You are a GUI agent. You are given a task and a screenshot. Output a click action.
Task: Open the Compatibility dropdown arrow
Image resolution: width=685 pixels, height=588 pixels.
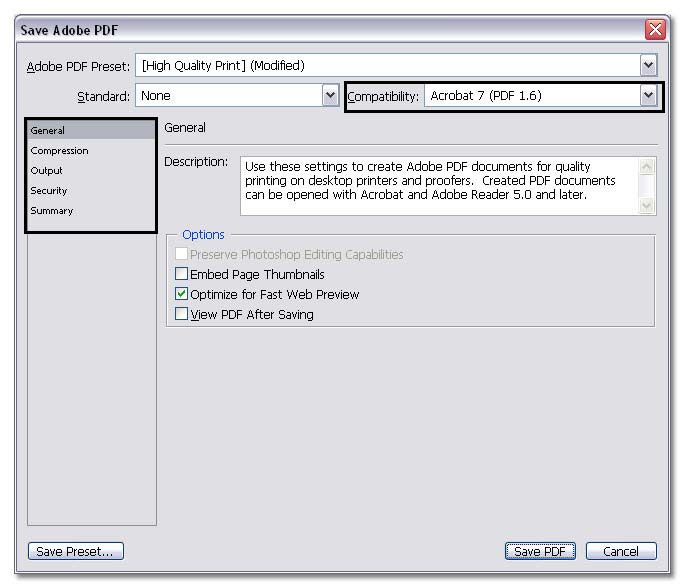pos(648,95)
